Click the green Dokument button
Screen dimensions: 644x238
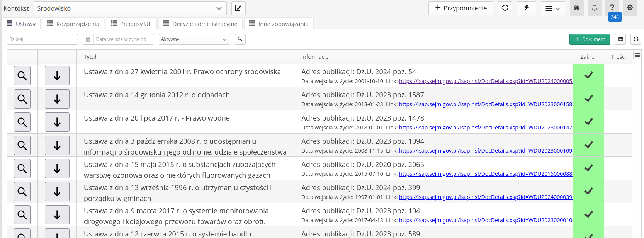pos(590,39)
